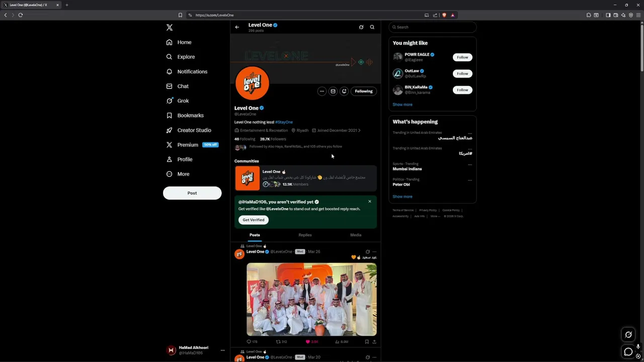The width and height of the screenshot is (644, 362).
Task: Toggle the browser sidebar panel
Action: pyautogui.click(x=608, y=15)
